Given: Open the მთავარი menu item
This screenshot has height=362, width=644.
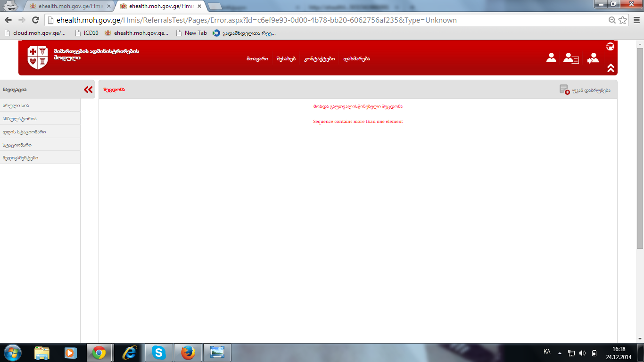Looking at the screenshot, I should (257, 59).
